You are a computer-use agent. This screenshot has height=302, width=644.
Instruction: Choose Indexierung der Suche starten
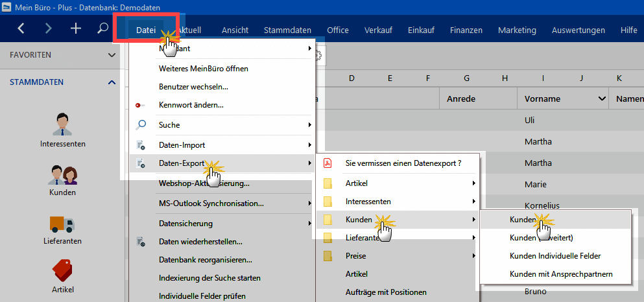222,278
